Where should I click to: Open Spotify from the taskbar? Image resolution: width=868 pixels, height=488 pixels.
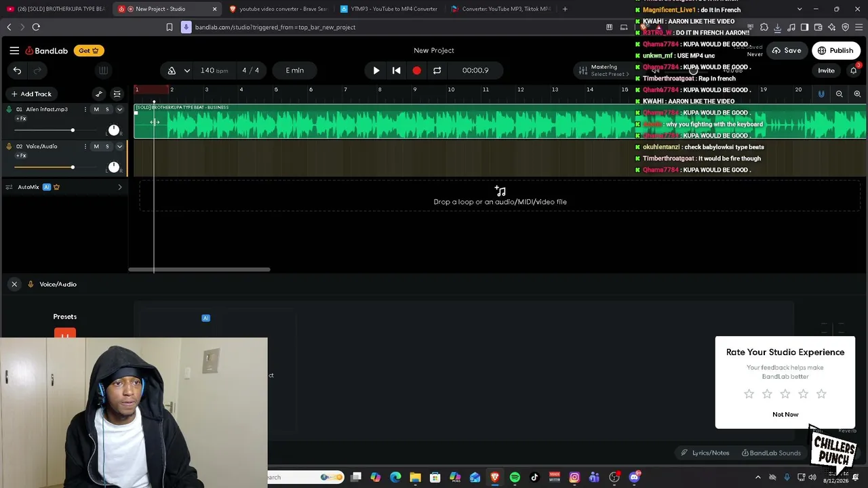[515, 477]
